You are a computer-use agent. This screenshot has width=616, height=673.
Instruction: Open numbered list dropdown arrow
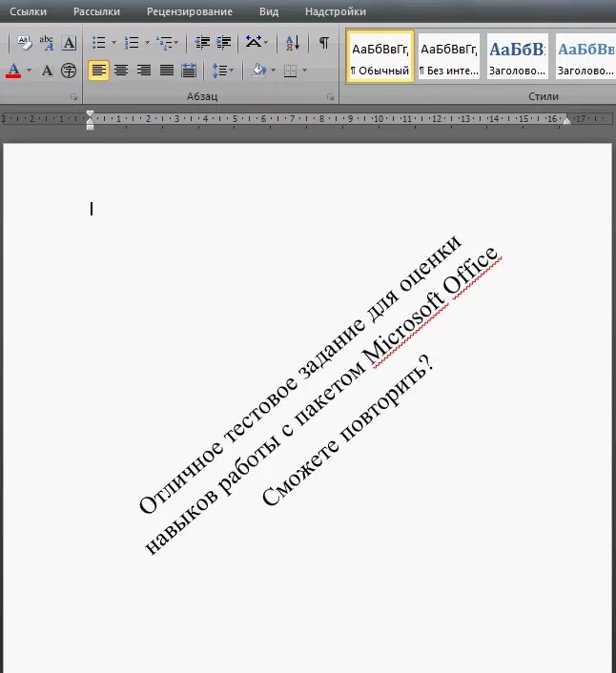[x=147, y=43]
